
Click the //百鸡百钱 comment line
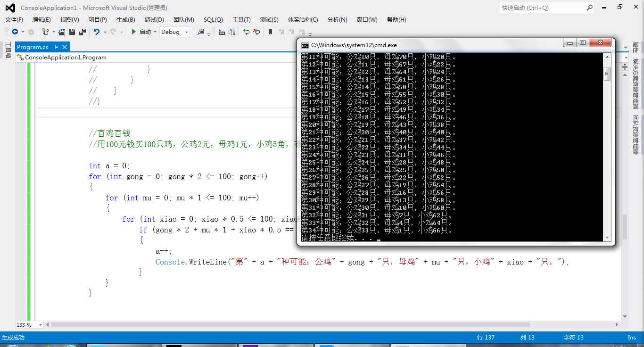(x=109, y=133)
